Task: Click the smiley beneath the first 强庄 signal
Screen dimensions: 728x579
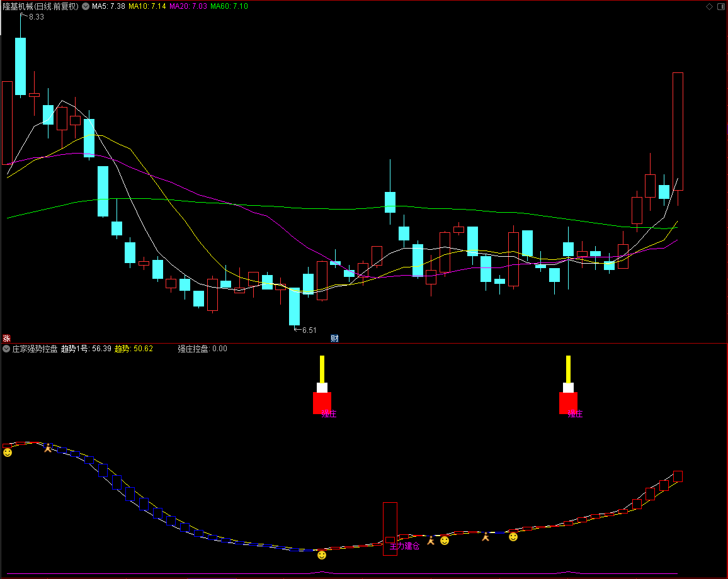Action: tap(322, 555)
